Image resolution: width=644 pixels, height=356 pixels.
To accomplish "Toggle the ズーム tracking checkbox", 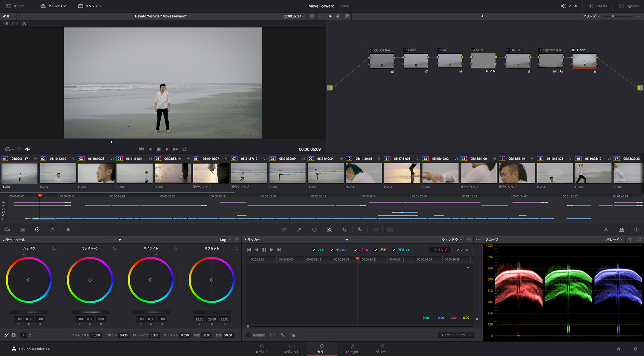I will tap(356, 250).
